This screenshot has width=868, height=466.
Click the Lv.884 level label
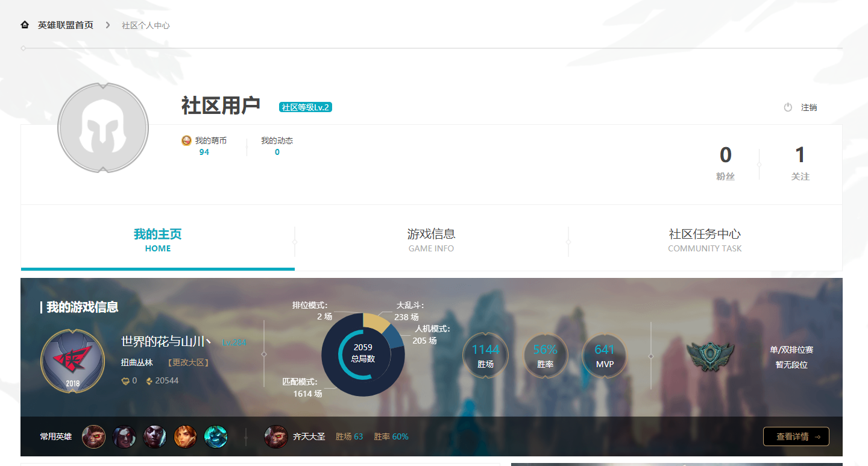pos(234,342)
